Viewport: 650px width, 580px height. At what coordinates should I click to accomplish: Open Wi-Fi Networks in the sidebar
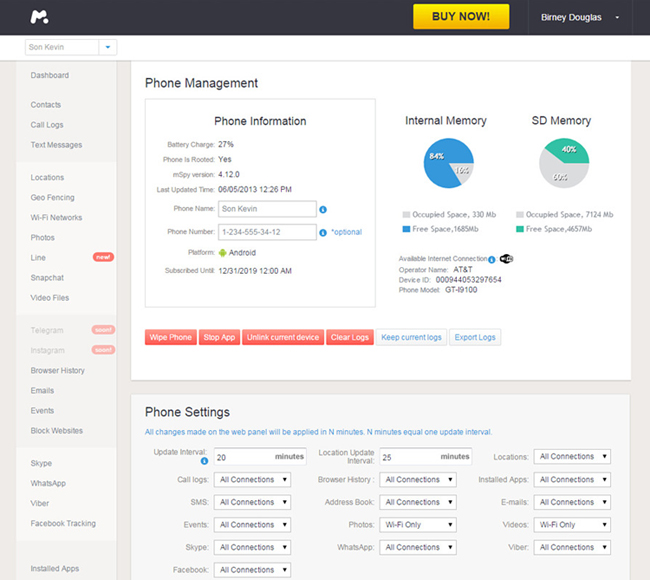coord(56,218)
